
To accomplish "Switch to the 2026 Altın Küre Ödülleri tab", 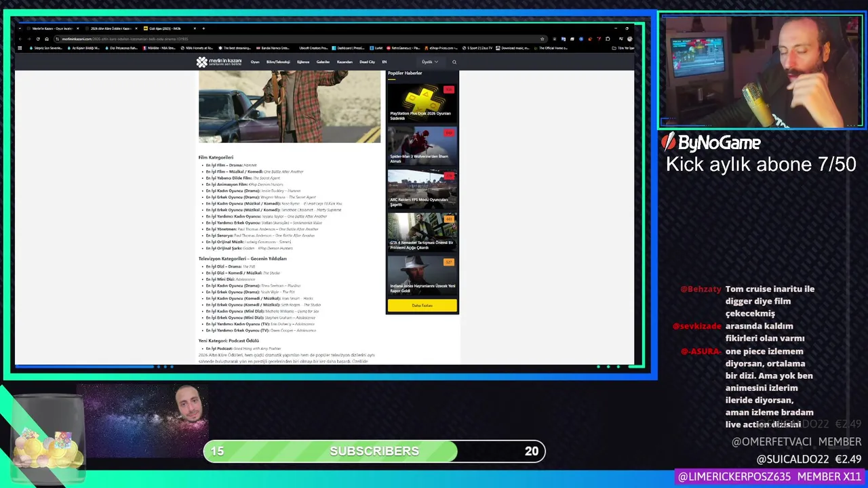I will click(111, 28).
